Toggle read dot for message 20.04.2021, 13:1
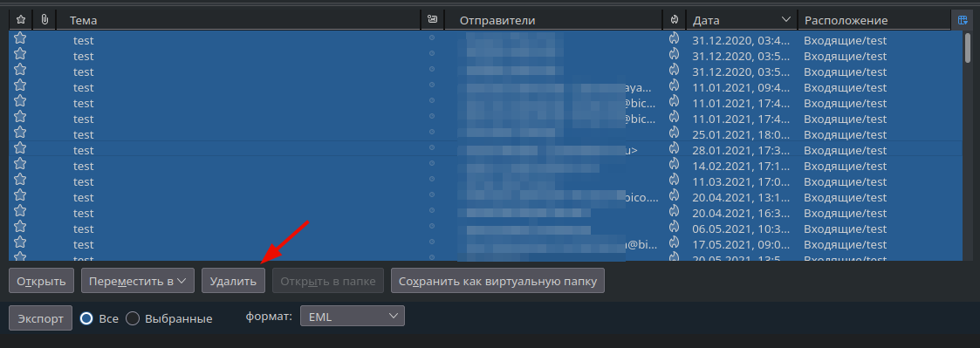This screenshot has height=348, width=980. coord(432,194)
